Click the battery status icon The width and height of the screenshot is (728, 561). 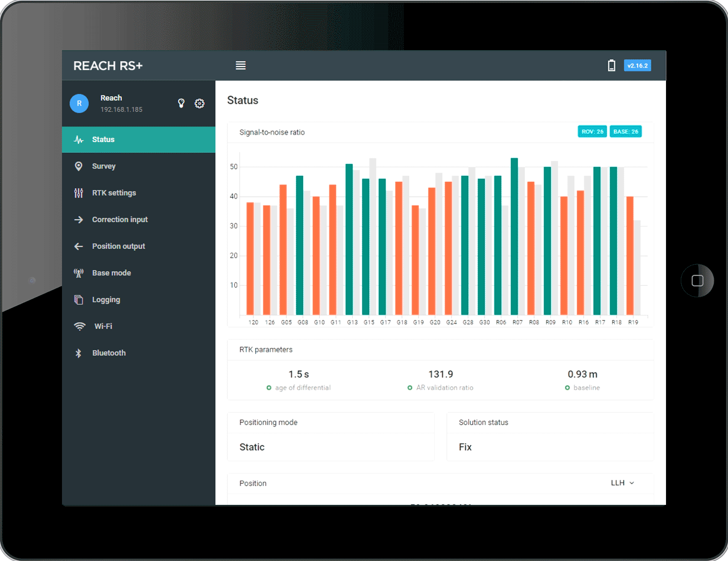(x=611, y=65)
